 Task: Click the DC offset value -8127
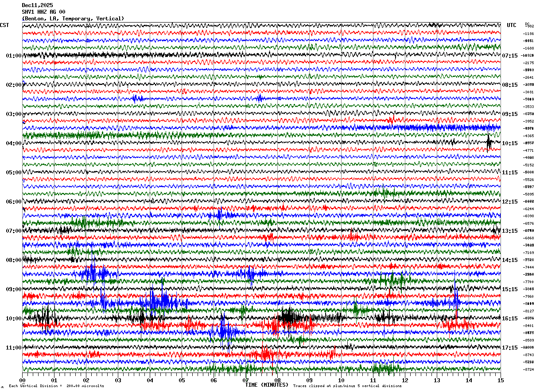point(529,311)
